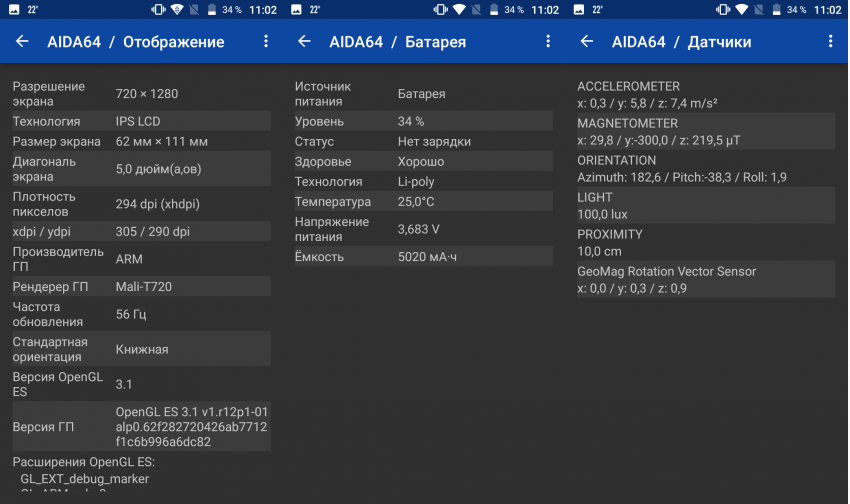Screen dimensions: 850x504
Task: Tap the Расширения OpenGL ES heading
Action: click(x=83, y=462)
